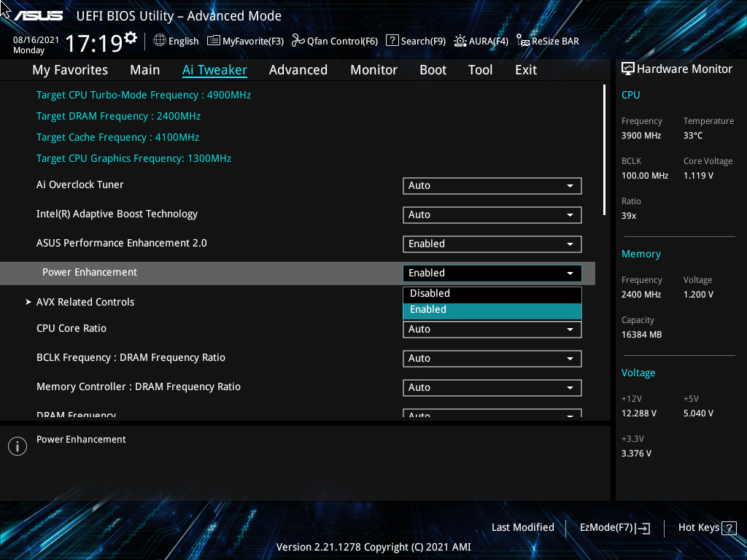Click the 12.288 V reading
This screenshot has height=560, width=747.
point(638,413)
